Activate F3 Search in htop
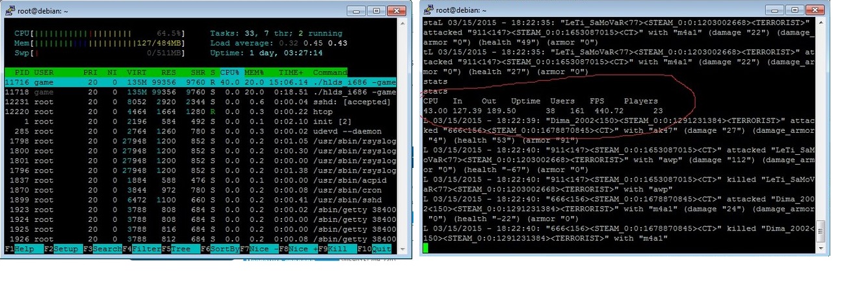The width and height of the screenshot is (868, 300). (103, 249)
